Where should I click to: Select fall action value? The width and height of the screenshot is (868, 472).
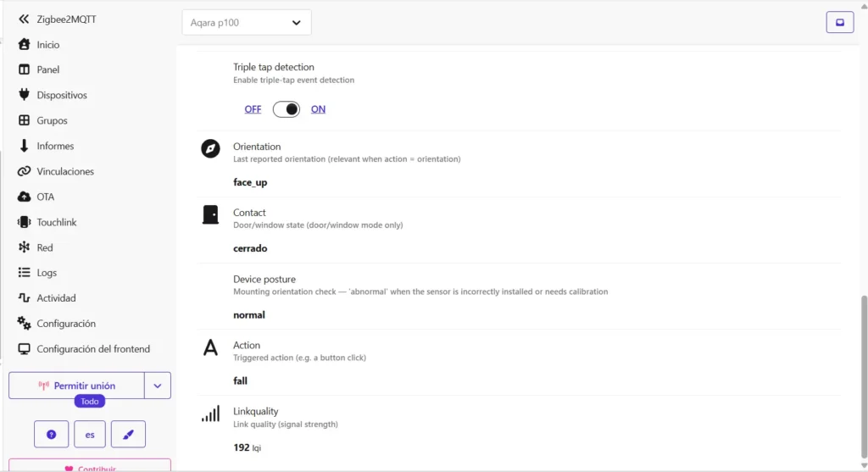pos(240,380)
